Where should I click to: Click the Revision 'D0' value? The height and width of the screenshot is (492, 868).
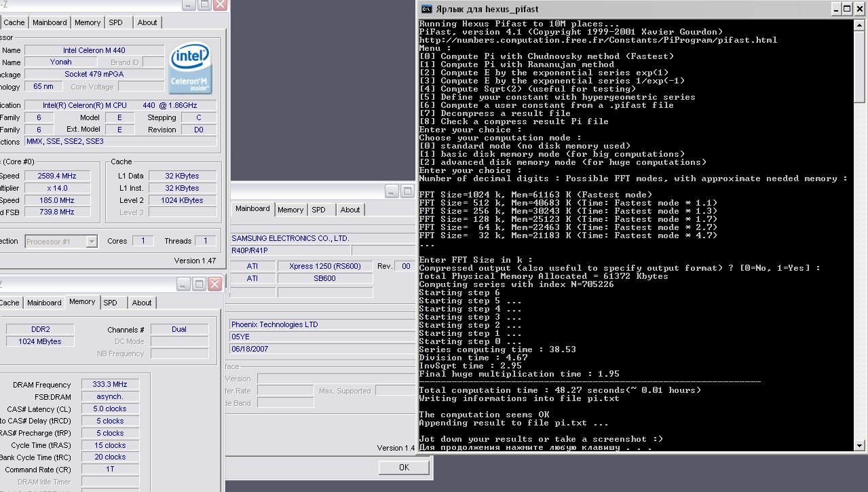click(x=198, y=130)
